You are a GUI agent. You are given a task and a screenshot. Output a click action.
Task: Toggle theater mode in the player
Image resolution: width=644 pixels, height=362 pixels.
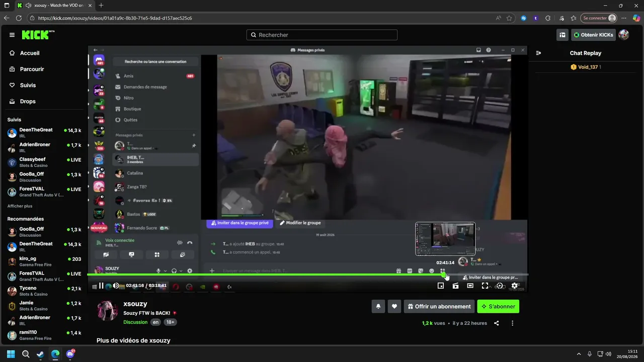click(x=470, y=286)
